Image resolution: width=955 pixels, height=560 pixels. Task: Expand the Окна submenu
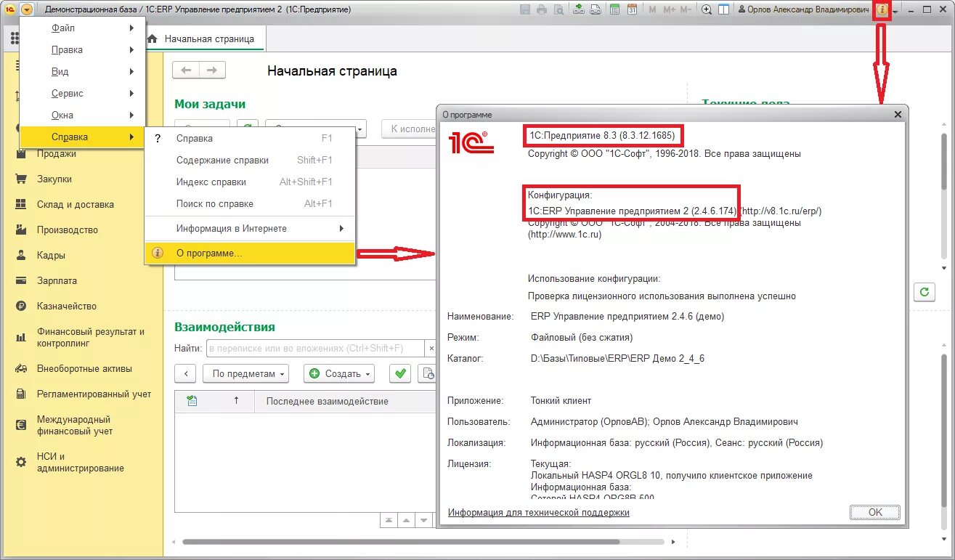pyautogui.click(x=83, y=115)
